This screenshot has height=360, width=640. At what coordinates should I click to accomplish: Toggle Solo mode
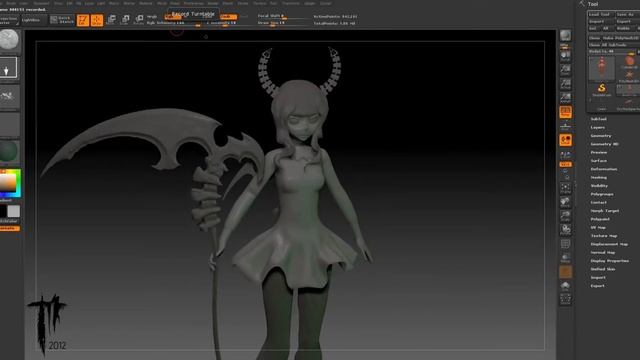565,286
